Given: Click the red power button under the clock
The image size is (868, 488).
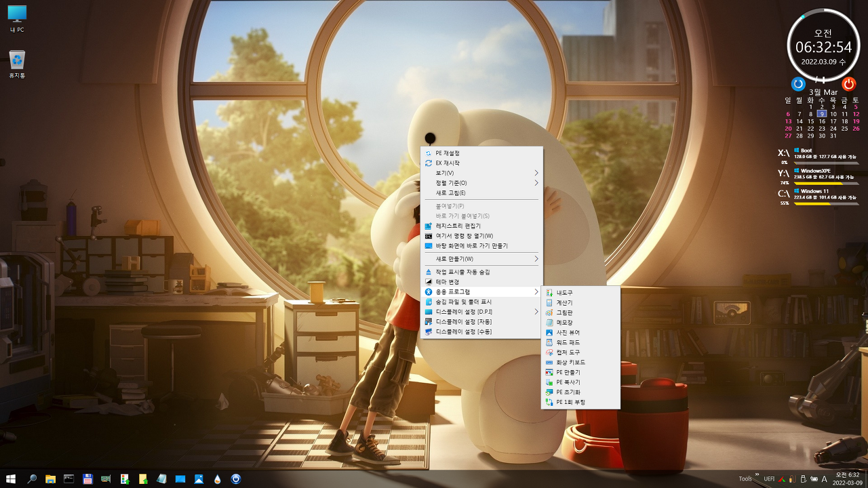Looking at the screenshot, I should (849, 84).
